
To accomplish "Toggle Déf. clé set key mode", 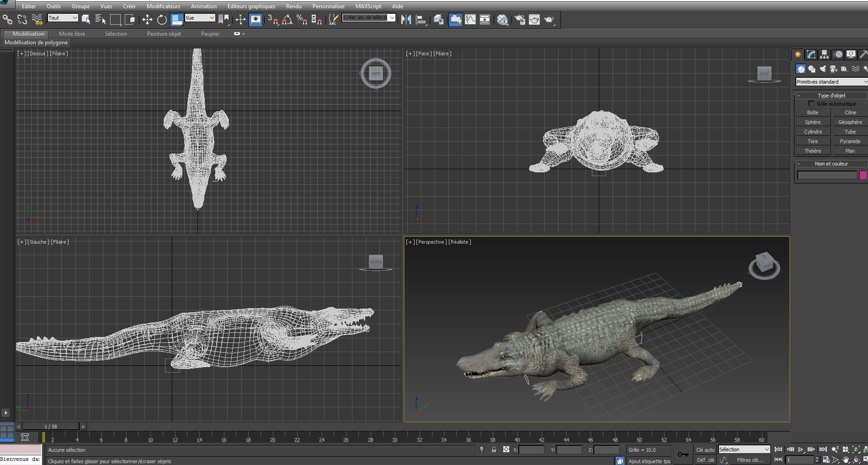I will [x=705, y=460].
